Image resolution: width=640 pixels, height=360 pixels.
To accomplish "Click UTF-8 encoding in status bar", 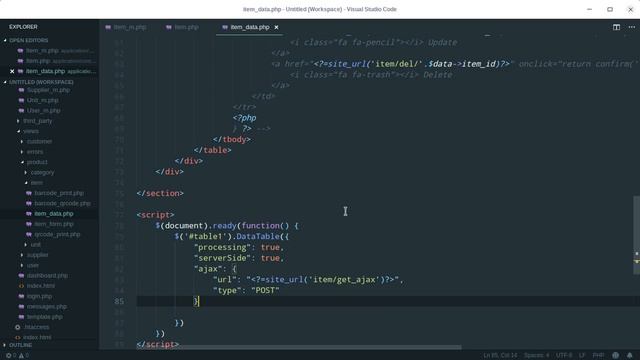I will click(x=564, y=355).
